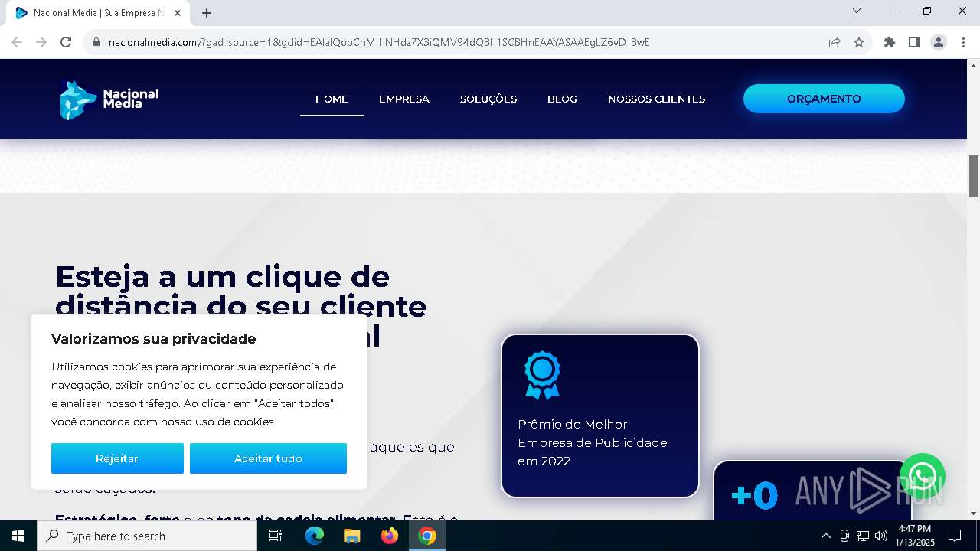Image resolution: width=980 pixels, height=551 pixels.
Task: Show hidden system tray icons
Action: point(825,536)
